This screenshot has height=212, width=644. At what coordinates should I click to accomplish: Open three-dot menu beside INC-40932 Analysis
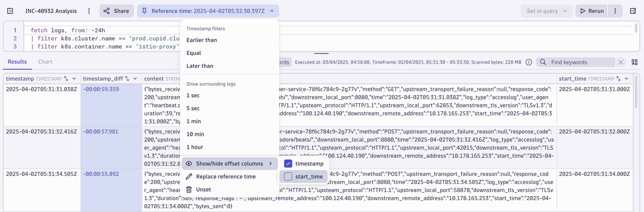tap(89, 11)
